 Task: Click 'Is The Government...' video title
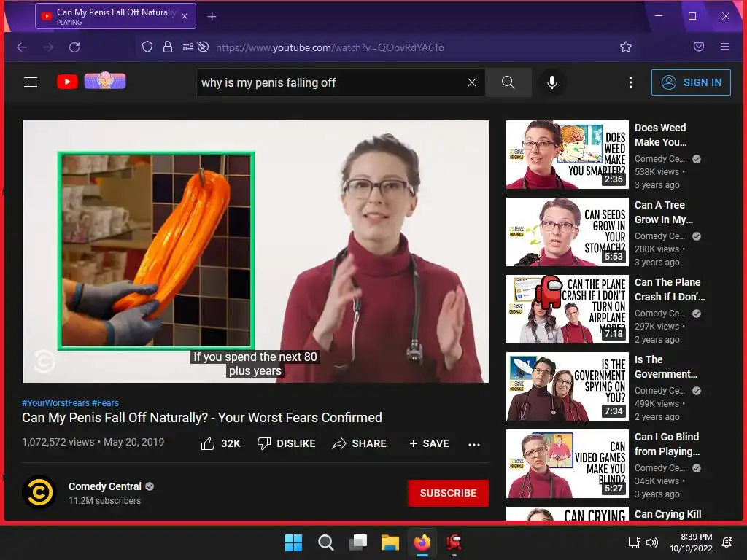pyautogui.click(x=666, y=367)
